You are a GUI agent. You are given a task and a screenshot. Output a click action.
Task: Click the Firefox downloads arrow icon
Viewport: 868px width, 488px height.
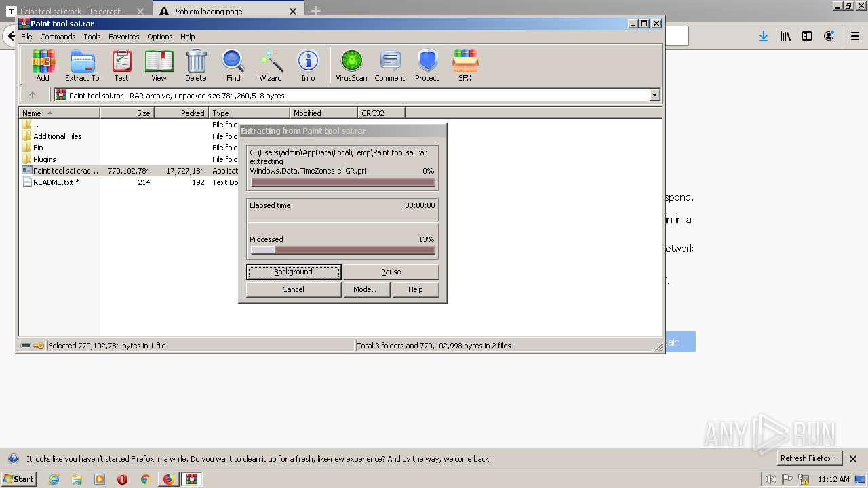pos(764,36)
